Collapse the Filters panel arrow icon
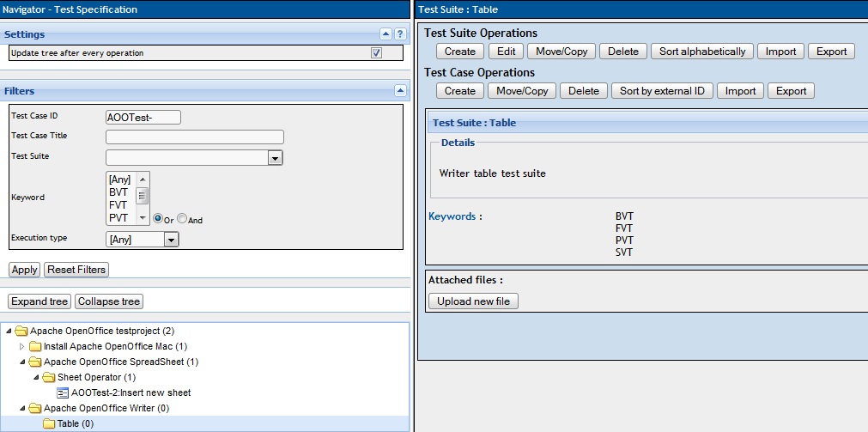 (400, 91)
